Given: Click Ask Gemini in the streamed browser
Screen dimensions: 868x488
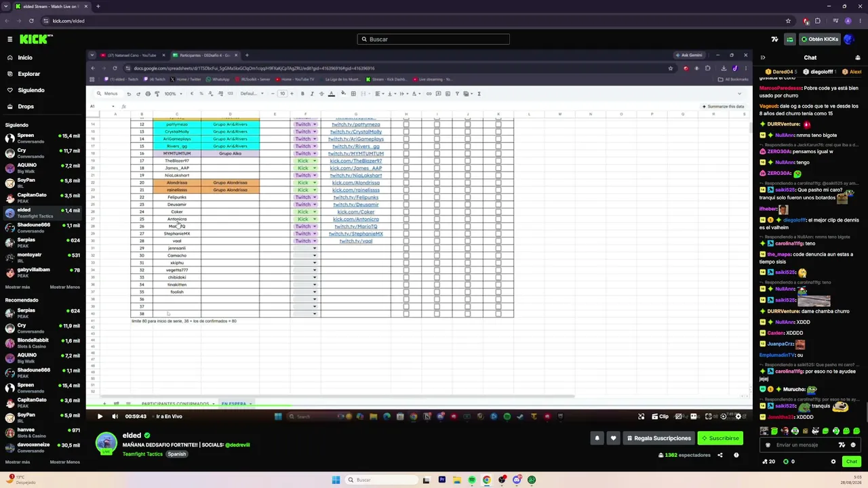Looking at the screenshot, I should (690, 55).
